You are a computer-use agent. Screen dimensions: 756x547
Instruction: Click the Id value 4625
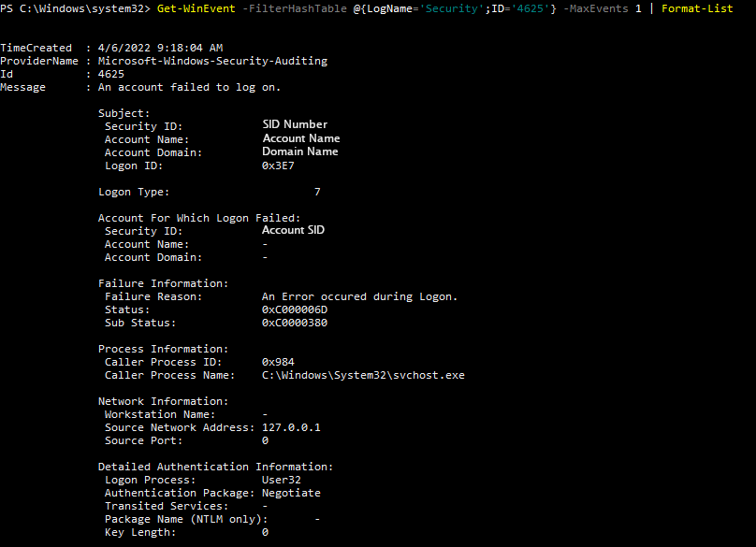coord(111,74)
